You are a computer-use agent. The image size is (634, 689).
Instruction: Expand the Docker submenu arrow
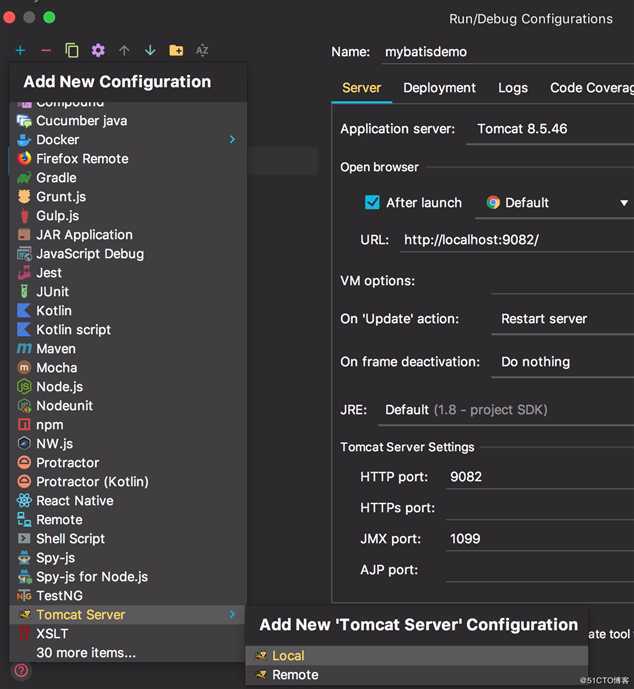(x=232, y=140)
